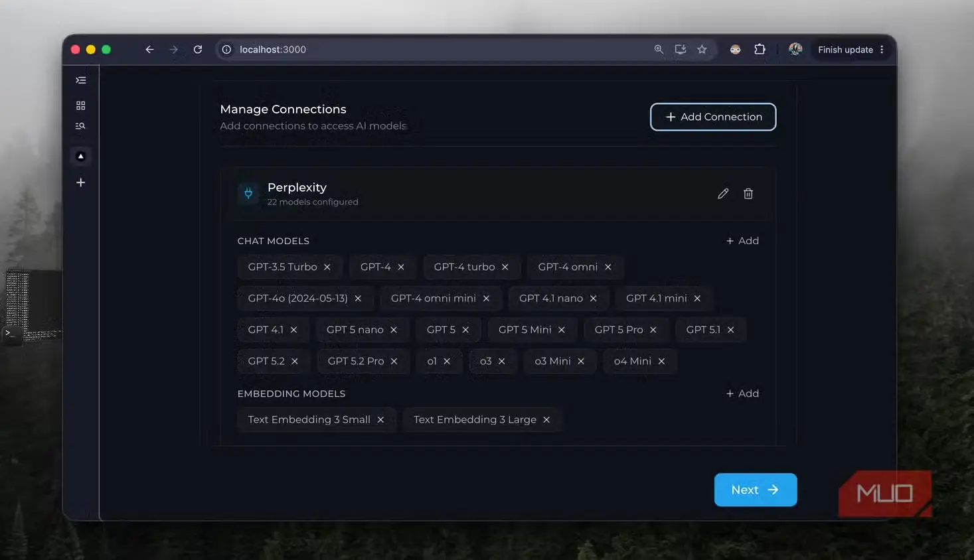The height and width of the screenshot is (560, 974).
Task: Open the Finish update browser menu
Action: pos(851,50)
